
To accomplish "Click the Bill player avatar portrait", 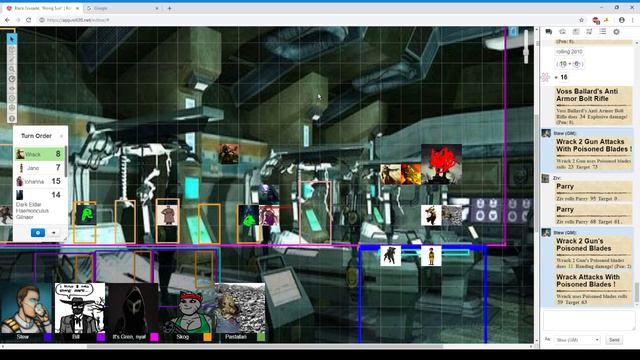I will click(80, 308).
